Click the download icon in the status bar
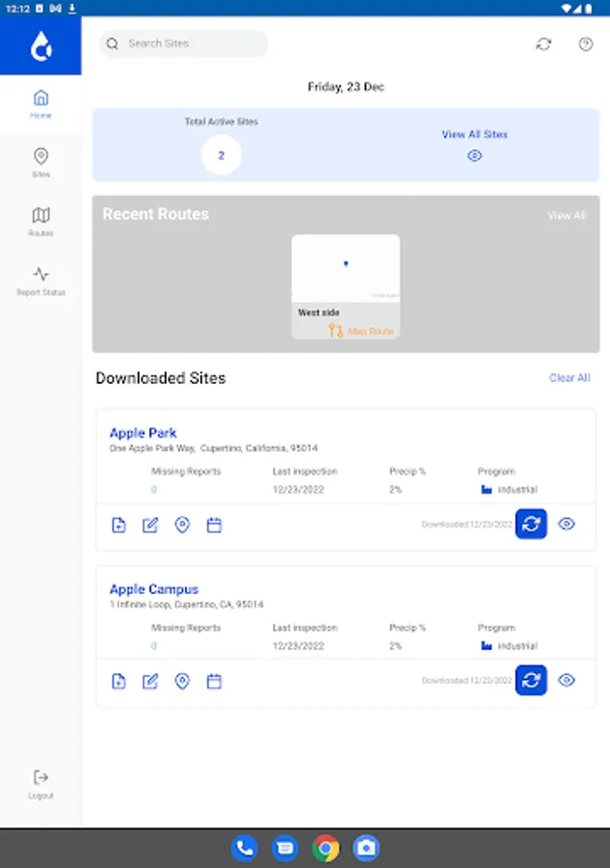The width and height of the screenshot is (610, 868). coord(72,9)
